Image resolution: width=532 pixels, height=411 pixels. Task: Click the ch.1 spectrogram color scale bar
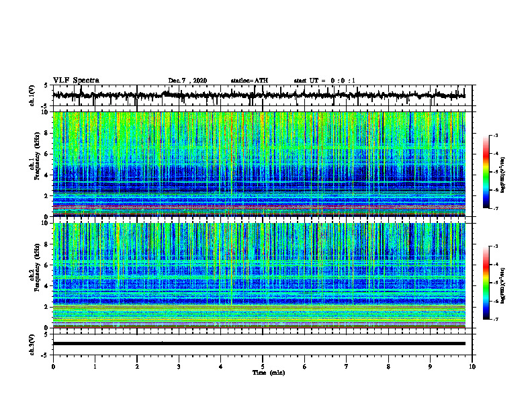tap(486, 172)
